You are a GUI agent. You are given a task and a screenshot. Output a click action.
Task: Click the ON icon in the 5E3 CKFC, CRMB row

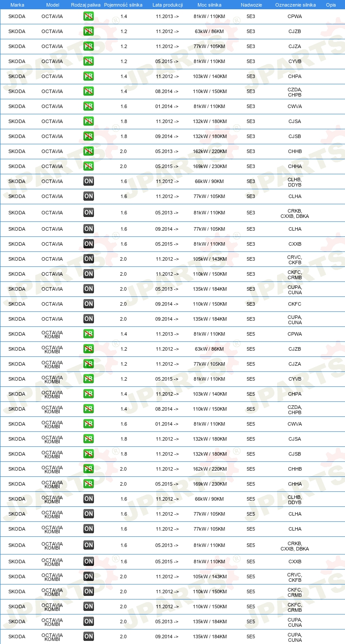[x=89, y=274]
